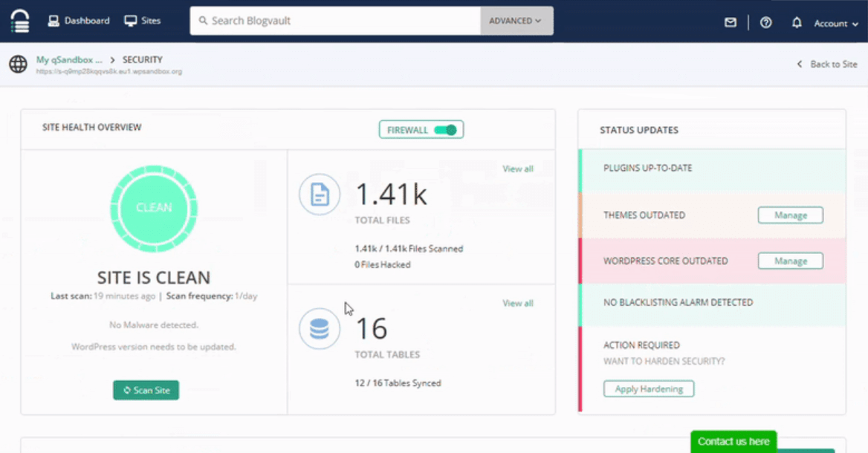Viewport: 868px width, 453px height.
Task: Click Manage for Themes Outdated
Action: click(x=790, y=215)
